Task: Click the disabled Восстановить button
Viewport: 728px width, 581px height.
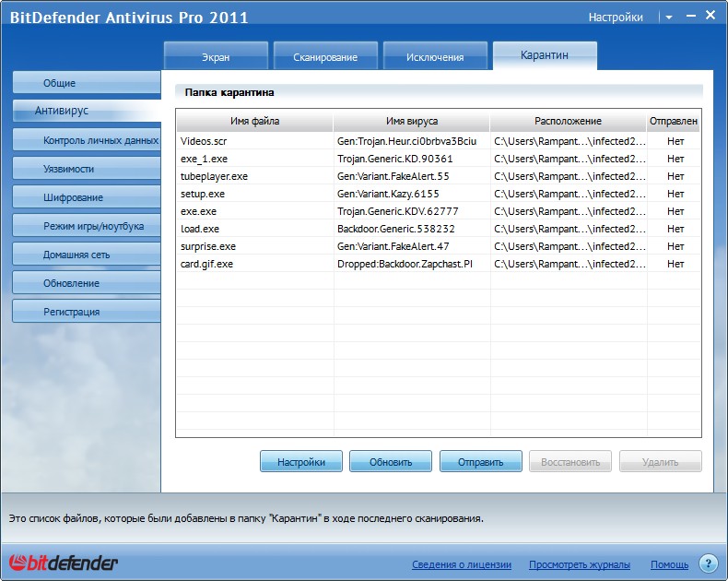Action: coord(570,461)
